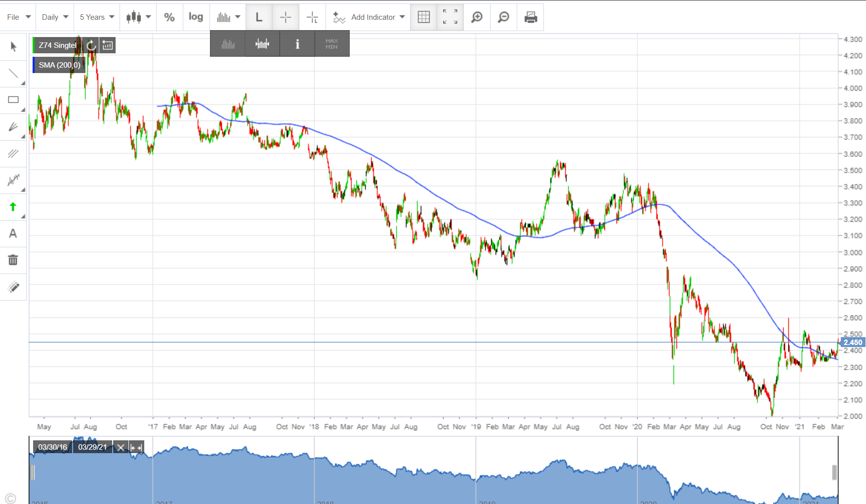The image size is (866, 504).
Task: Select volume bars option in submenu
Action: (228, 44)
